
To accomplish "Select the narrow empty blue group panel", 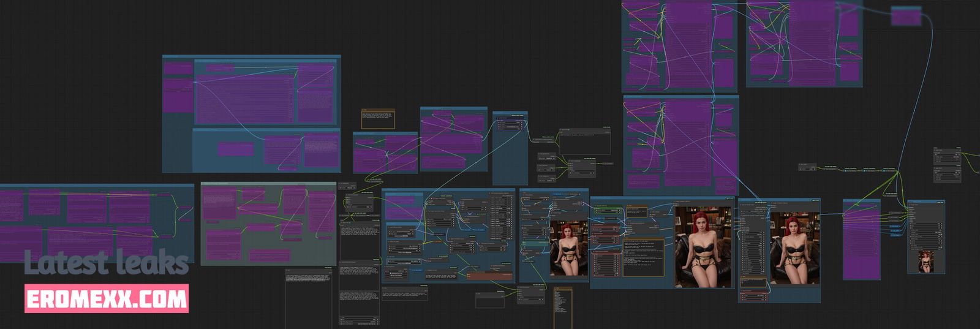I will [x=510, y=148].
